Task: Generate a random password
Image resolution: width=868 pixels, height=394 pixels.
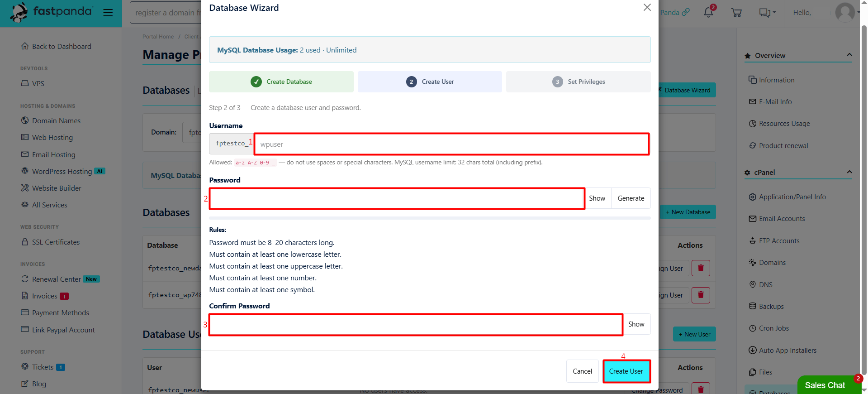Action: click(x=631, y=198)
